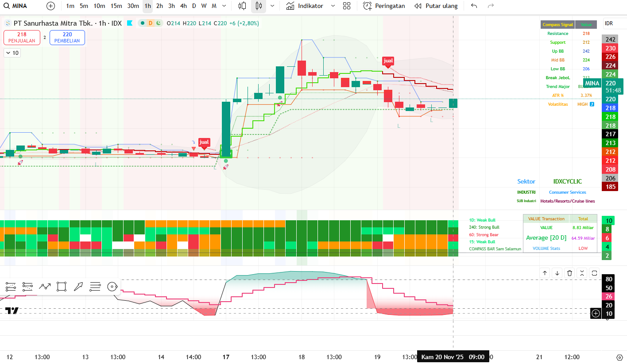Switch to the 5m timeframe
The width and height of the screenshot is (627, 364).
click(x=84, y=6)
